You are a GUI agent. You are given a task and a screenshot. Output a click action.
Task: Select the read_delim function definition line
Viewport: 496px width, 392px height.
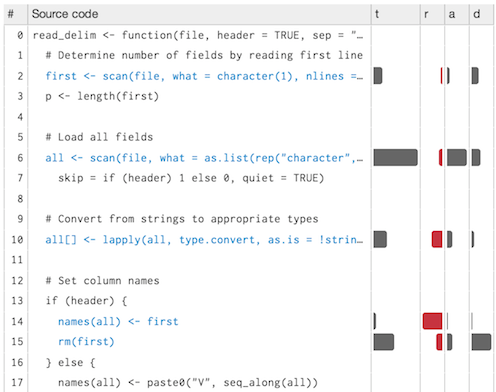(x=198, y=35)
